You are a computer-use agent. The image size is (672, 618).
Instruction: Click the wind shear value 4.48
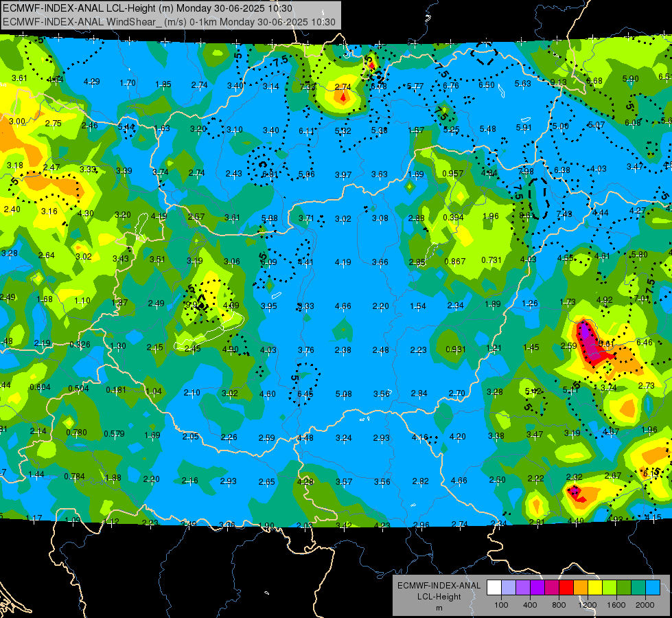click(305, 438)
